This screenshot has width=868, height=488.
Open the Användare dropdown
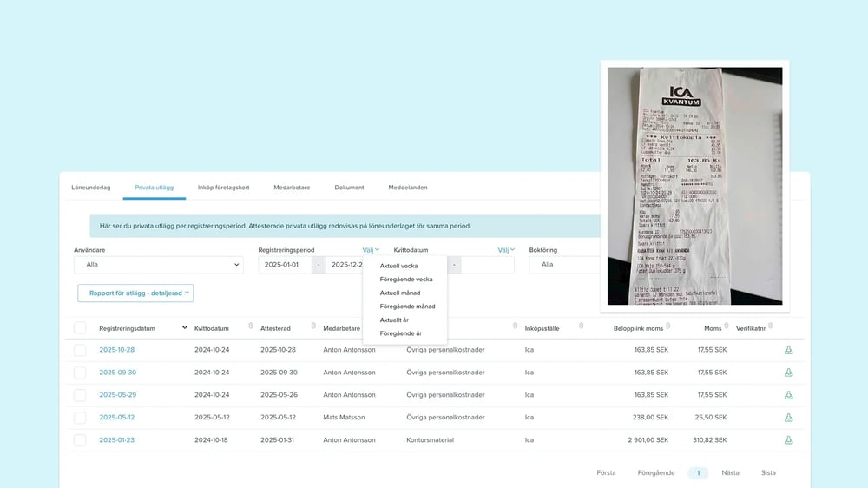(x=159, y=265)
